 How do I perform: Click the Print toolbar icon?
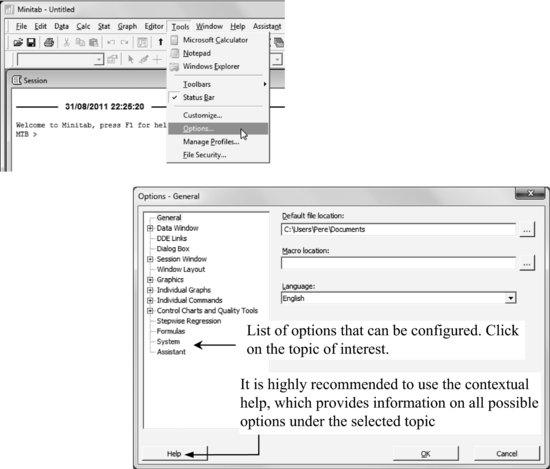pyautogui.click(x=49, y=42)
